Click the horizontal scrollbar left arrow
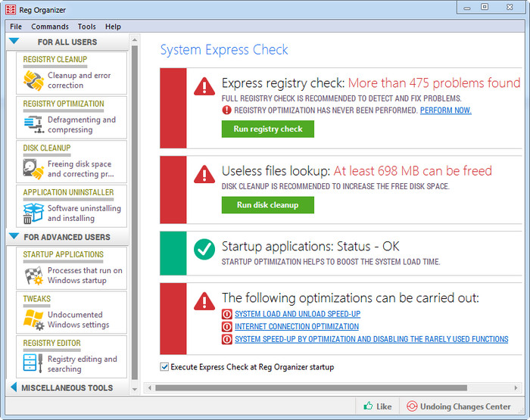The height and width of the screenshot is (420, 530). pyautogui.click(x=150, y=388)
